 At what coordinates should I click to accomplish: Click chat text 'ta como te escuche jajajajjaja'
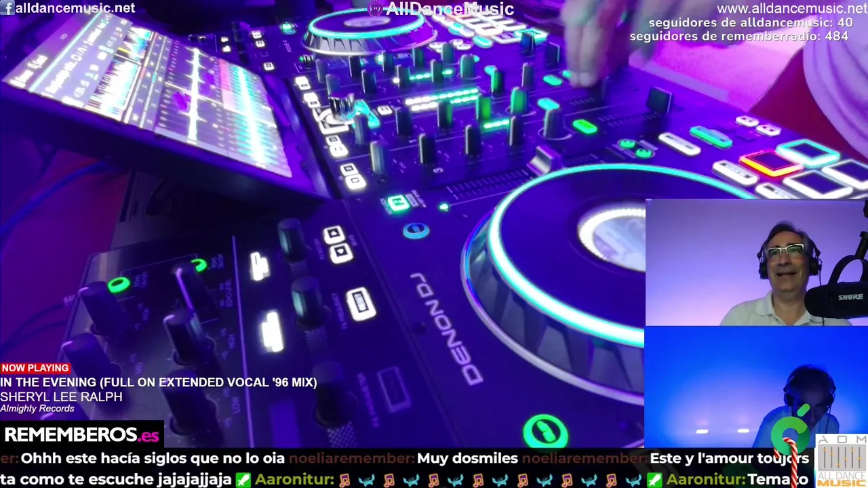(116, 479)
